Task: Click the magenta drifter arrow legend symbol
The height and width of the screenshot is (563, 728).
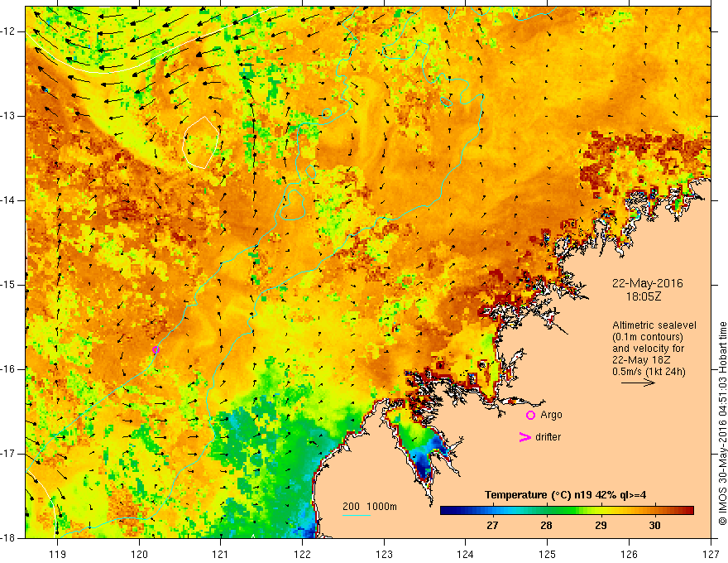Action: coord(524,437)
